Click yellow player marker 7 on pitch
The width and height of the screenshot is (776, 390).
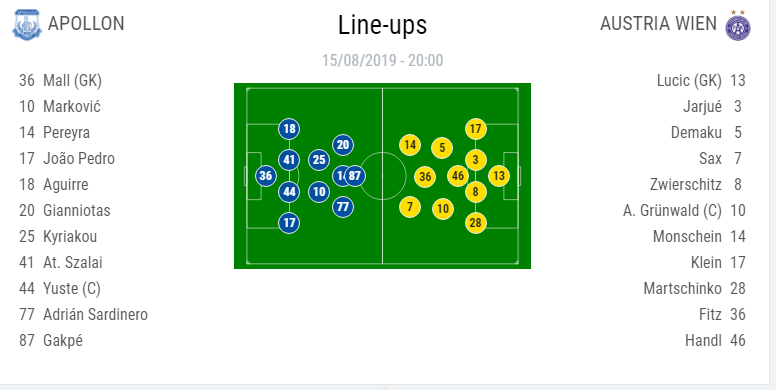(x=410, y=206)
